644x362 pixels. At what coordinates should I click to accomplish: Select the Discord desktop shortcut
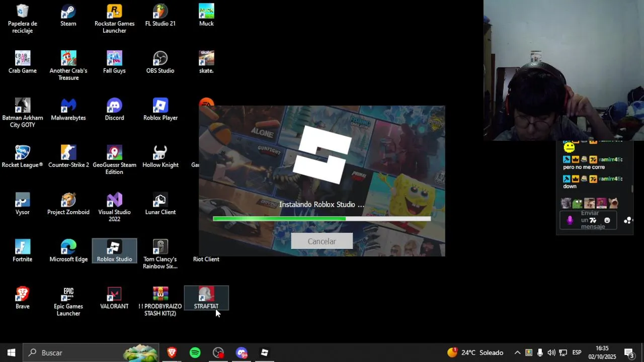coord(114,110)
